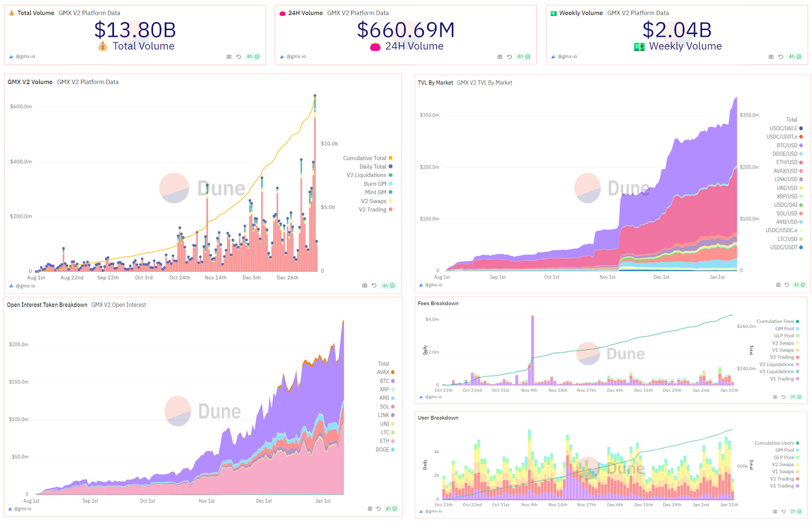Toggle AVAX series in Open Interest legend
This screenshot has height=524, width=812.
pyautogui.click(x=386, y=372)
